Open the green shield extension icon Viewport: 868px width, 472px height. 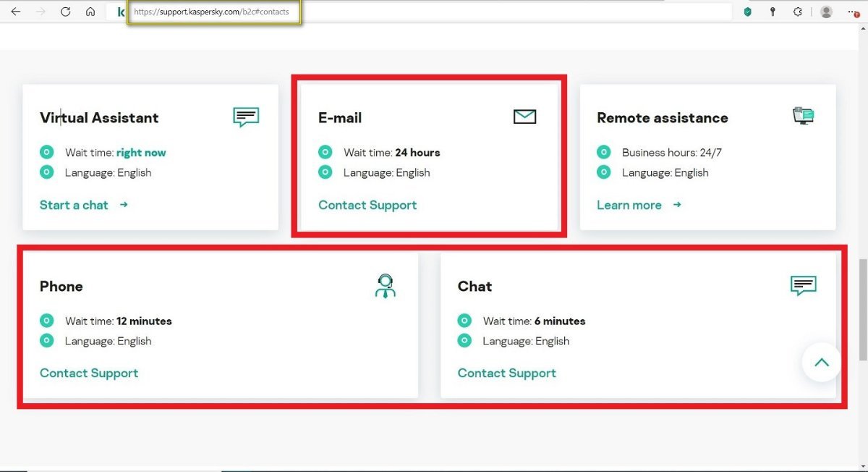point(748,12)
